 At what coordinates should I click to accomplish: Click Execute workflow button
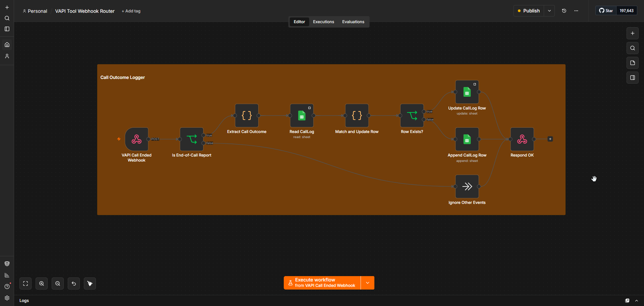(322, 283)
